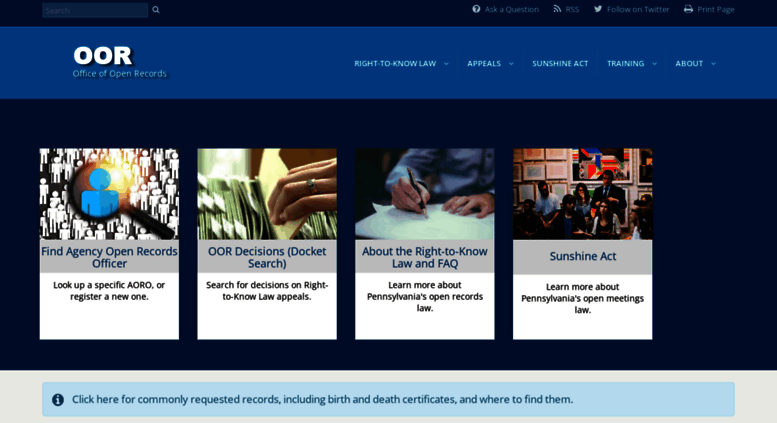
Task: Click the printer icon
Action: click(x=688, y=9)
